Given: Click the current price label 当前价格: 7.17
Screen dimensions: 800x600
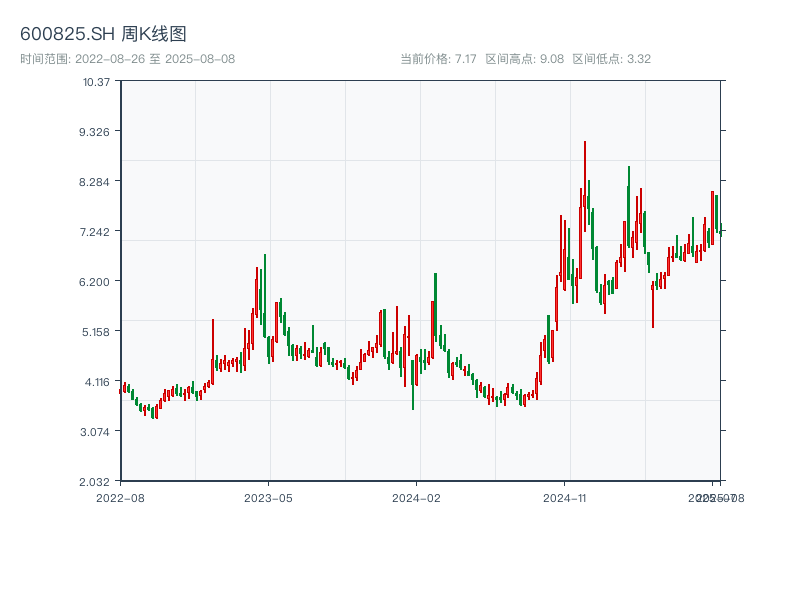Looking at the screenshot, I should pos(438,59).
